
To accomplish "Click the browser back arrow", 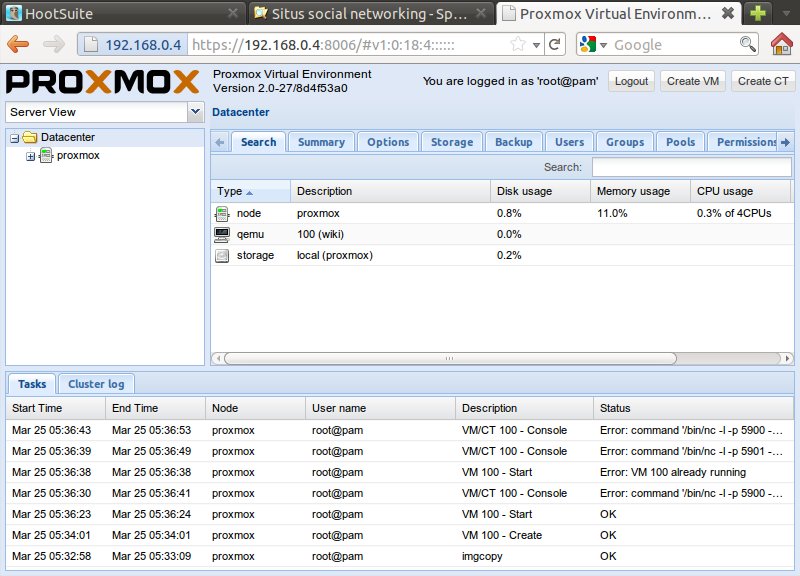I will (19, 44).
